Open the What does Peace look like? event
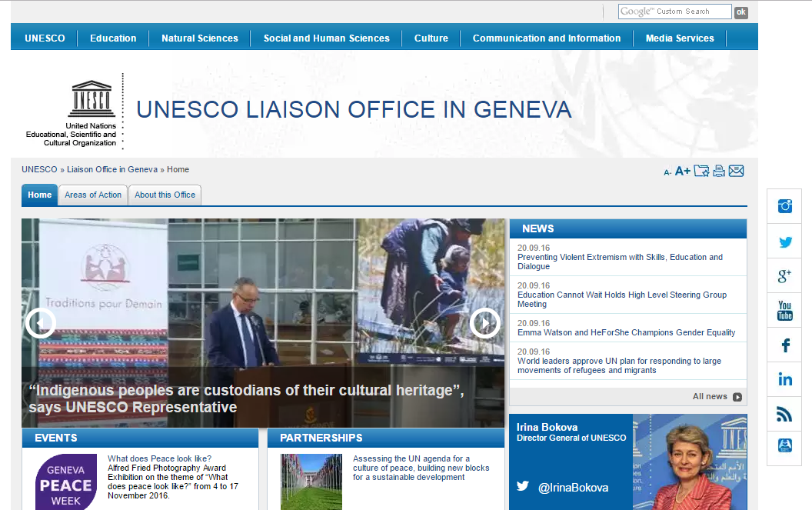Viewport: 812px width, 510px height. click(159, 458)
